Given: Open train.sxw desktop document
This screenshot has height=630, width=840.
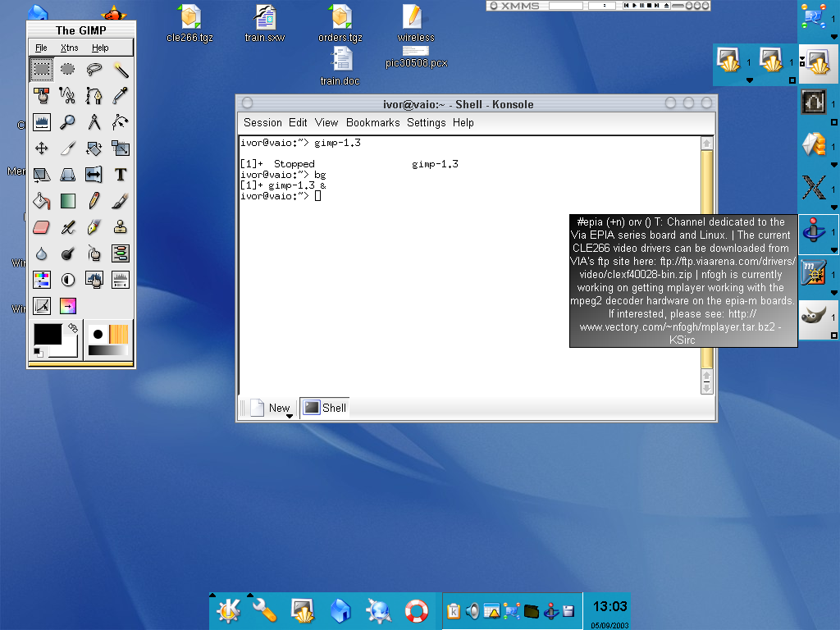Looking at the screenshot, I should click(x=265, y=24).
